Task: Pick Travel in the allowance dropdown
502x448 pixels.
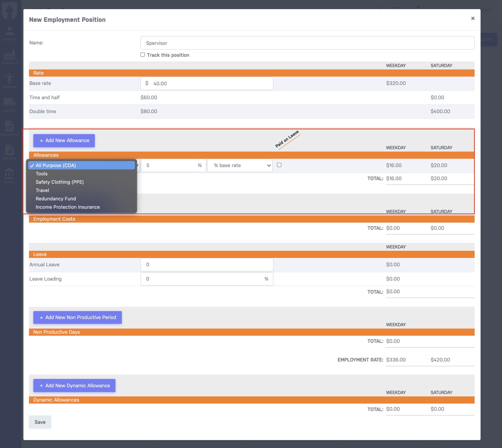Action: (42, 190)
